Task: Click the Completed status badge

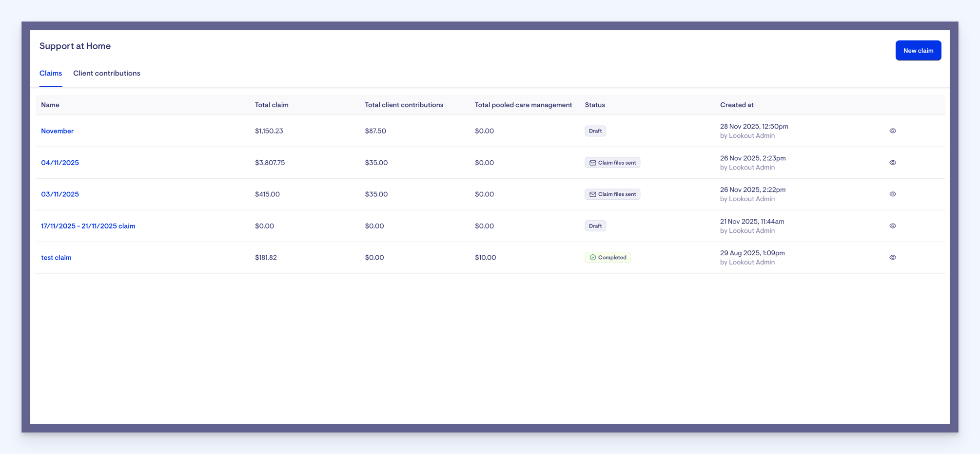Action: click(608, 257)
